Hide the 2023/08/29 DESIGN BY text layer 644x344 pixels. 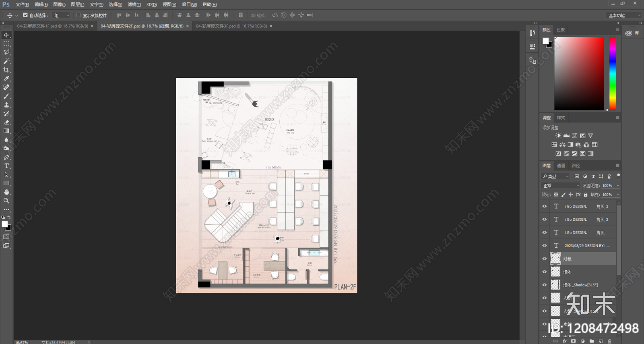click(545, 246)
